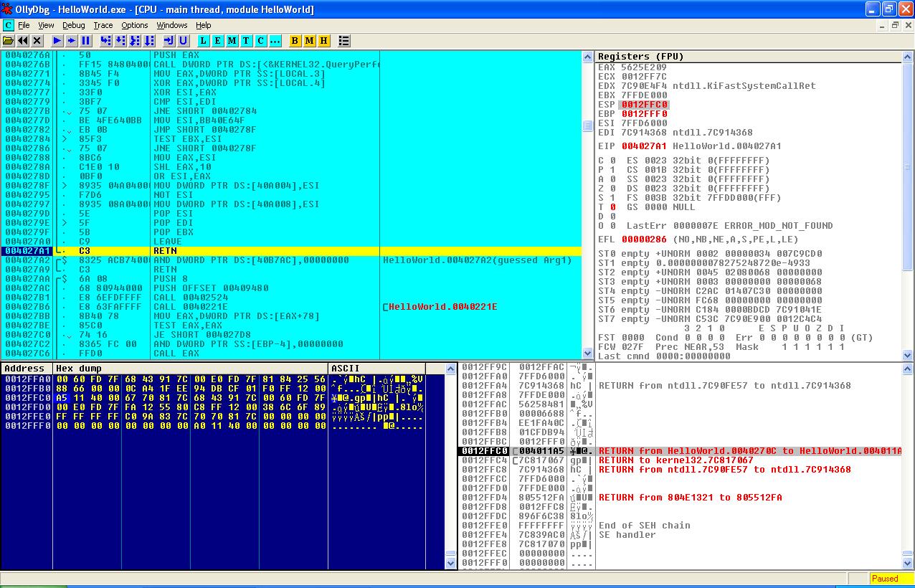Restore the inner CPU child window
The image size is (915, 588).
coord(895,25)
